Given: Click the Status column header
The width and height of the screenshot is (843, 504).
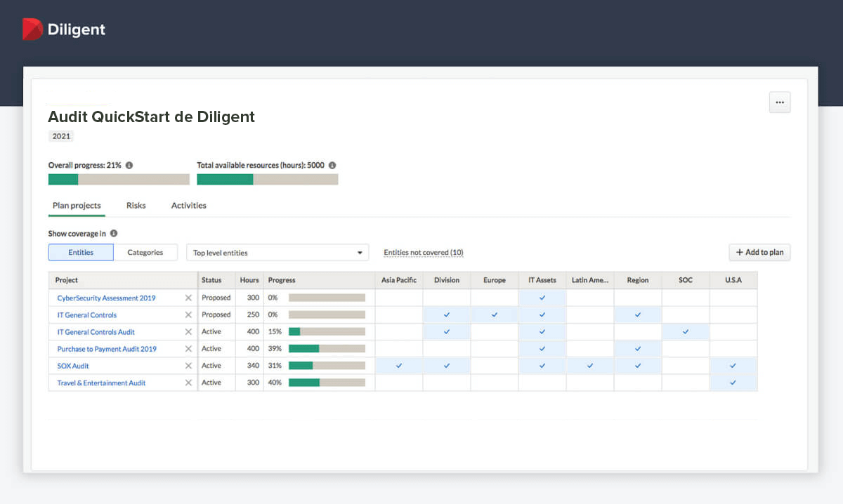Looking at the screenshot, I should tap(217, 280).
